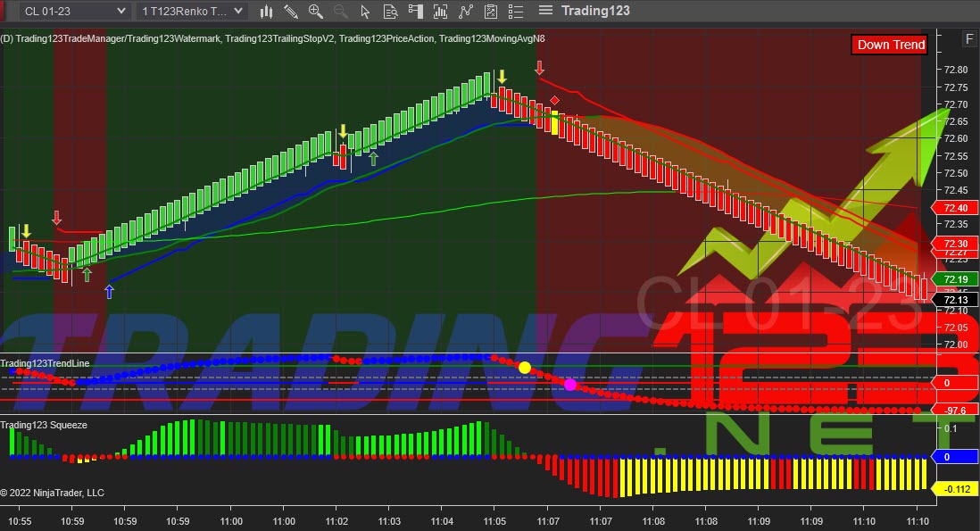The height and width of the screenshot is (531, 980).
Task: Click the 2022 NinjaTrader, LLC copyright text
Action: tap(52, 493)
